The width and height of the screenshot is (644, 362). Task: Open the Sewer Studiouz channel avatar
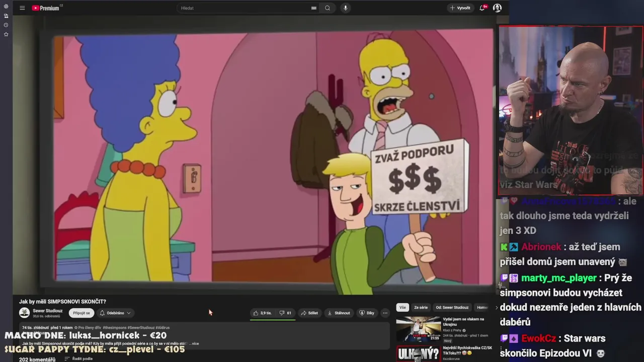(x=24, y=313)
